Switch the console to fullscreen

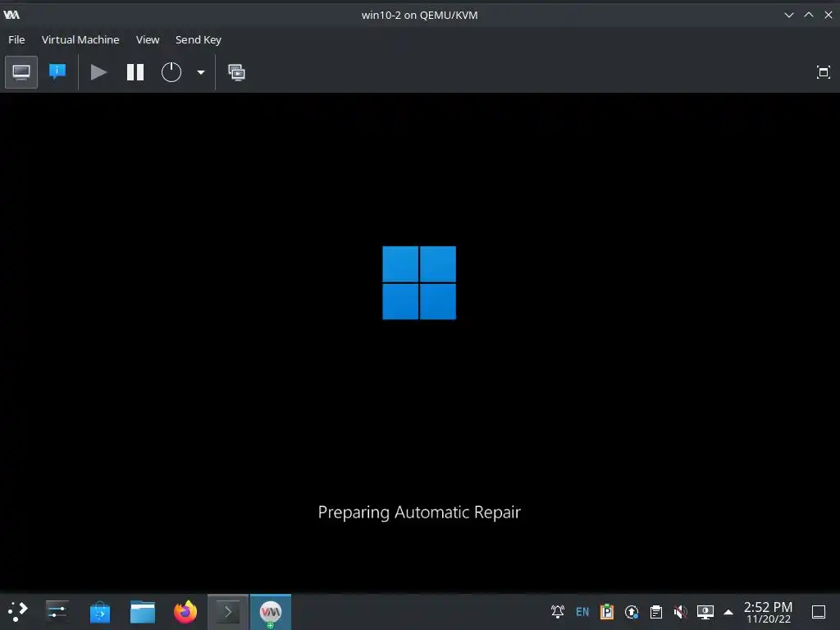[x=824, y=72]
